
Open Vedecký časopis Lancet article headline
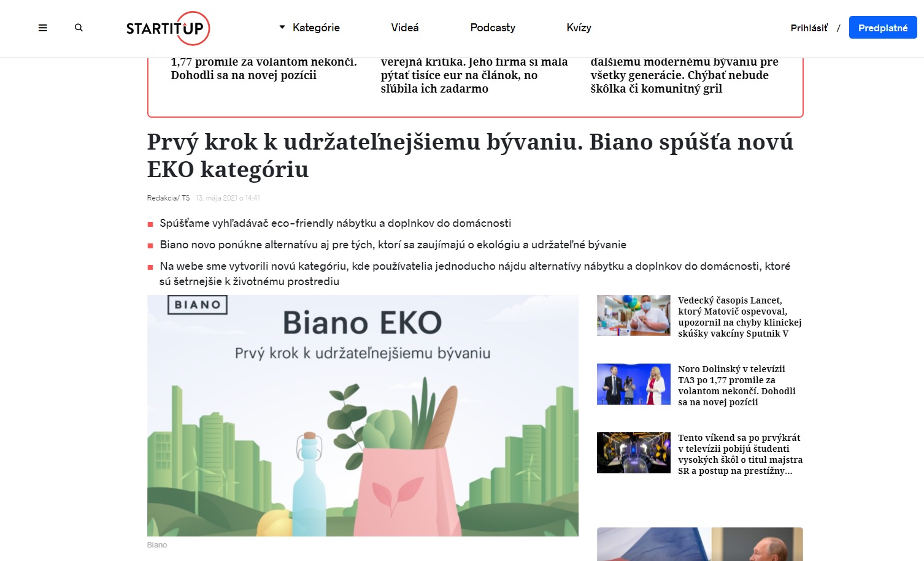[x=740, y=317]
